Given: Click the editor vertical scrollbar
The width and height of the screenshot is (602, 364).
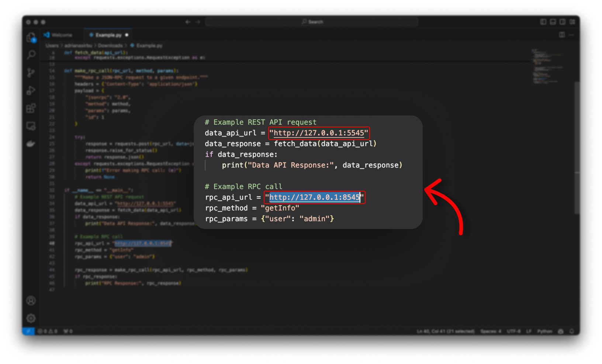Looking at the screenshot, I should coord(577,148).
